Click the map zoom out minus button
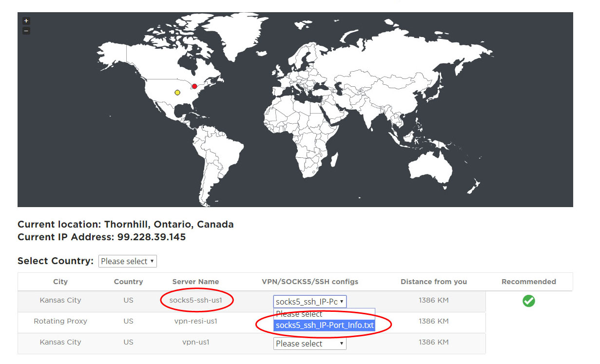The width and height of the screenshot is (600, 364). (26, 31)
